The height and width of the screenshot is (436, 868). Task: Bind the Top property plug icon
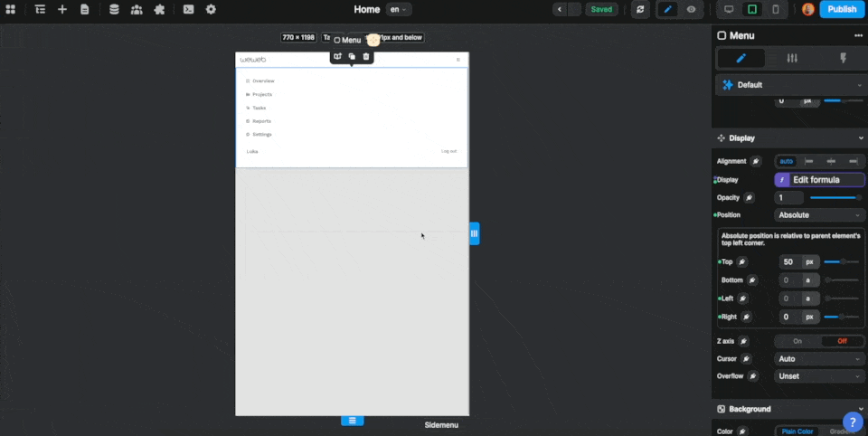pyautogui.click(x=741, y=262)
